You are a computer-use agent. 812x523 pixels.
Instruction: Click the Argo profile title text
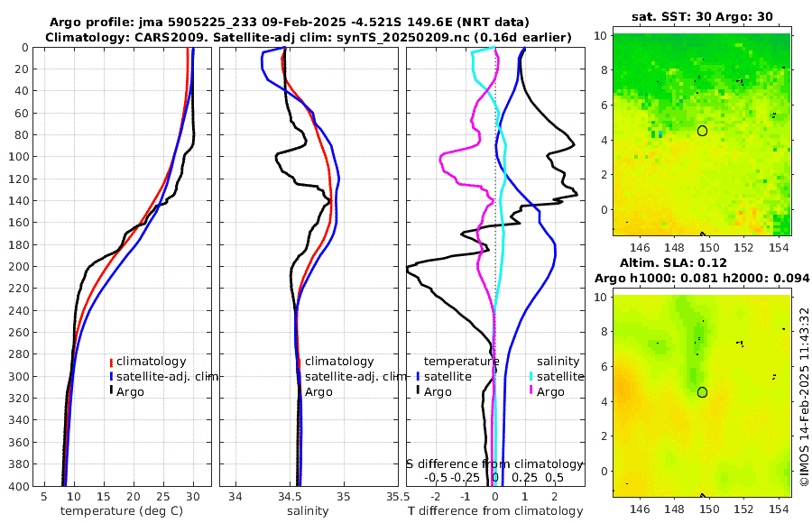[290, 23]
